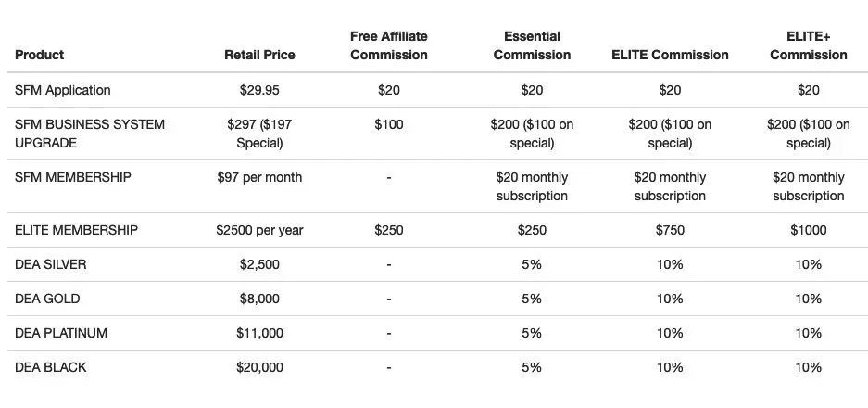Image resolution: width=868 pixels, height=408 pixels.
Task: Select the DEA GOLD $8,000 price
Action: (259, 299)
